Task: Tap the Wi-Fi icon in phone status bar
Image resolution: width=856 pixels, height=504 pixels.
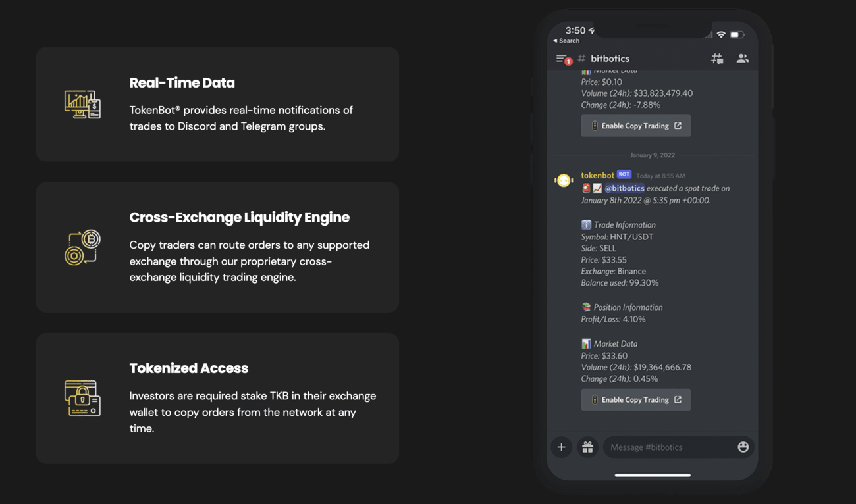Action: point(721,34)
